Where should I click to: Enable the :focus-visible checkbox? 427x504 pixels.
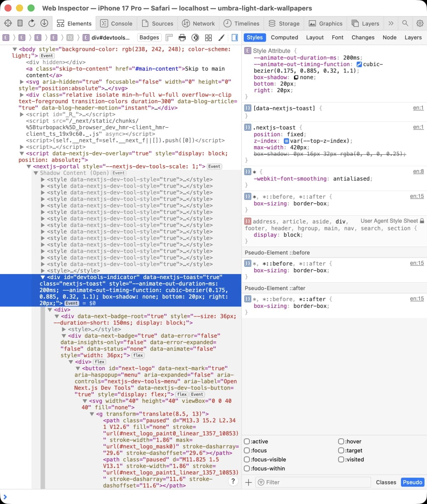[x=247, y=460]
